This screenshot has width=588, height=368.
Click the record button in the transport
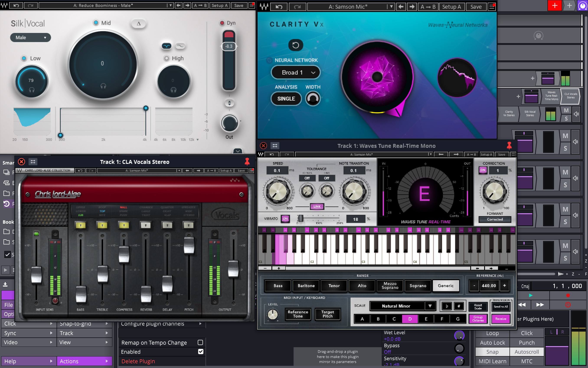568,295
